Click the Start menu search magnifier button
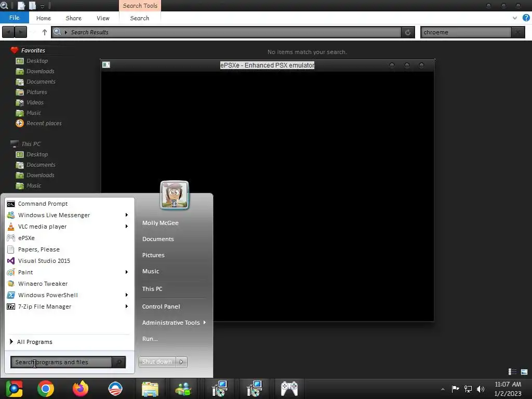 pyautogui.click(x=119, y=362)
